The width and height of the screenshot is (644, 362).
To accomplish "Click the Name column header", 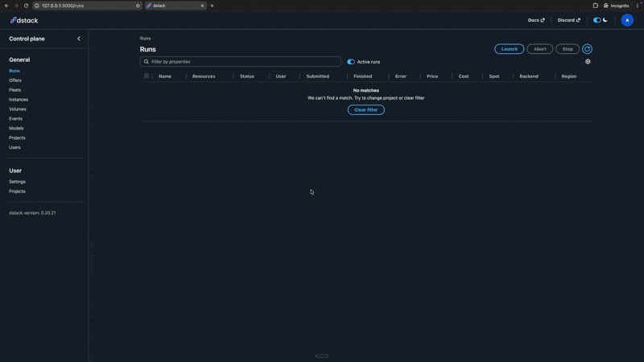I will pyautogui.click(x=165, y=76).
